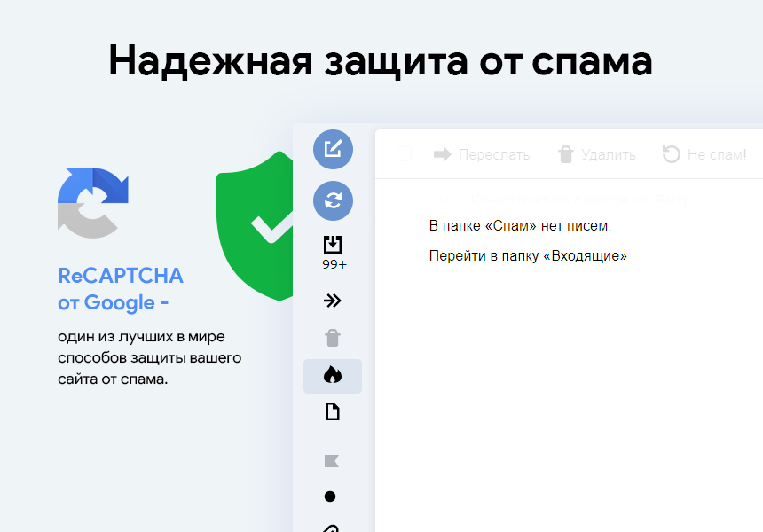The width and height of the screenshot is (763, 532).
Task: Select the Spam folder flame icon
Action: point(333,376)
